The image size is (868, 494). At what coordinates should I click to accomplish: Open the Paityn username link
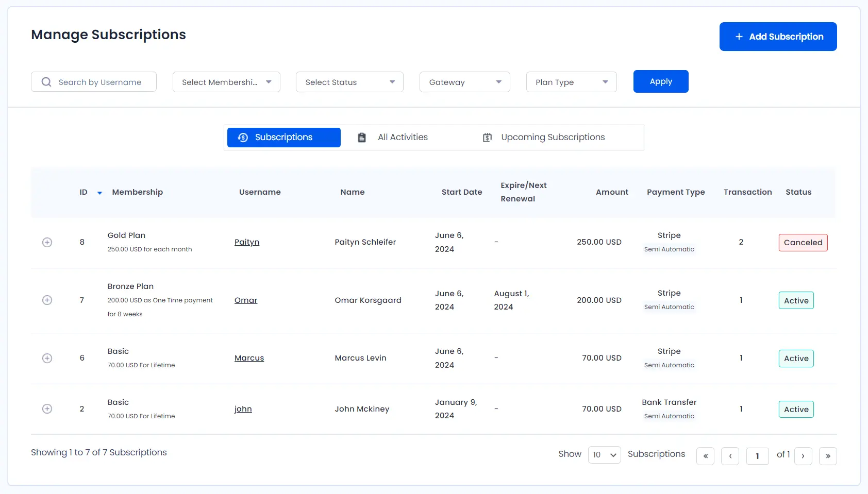[x=247, y=242]
